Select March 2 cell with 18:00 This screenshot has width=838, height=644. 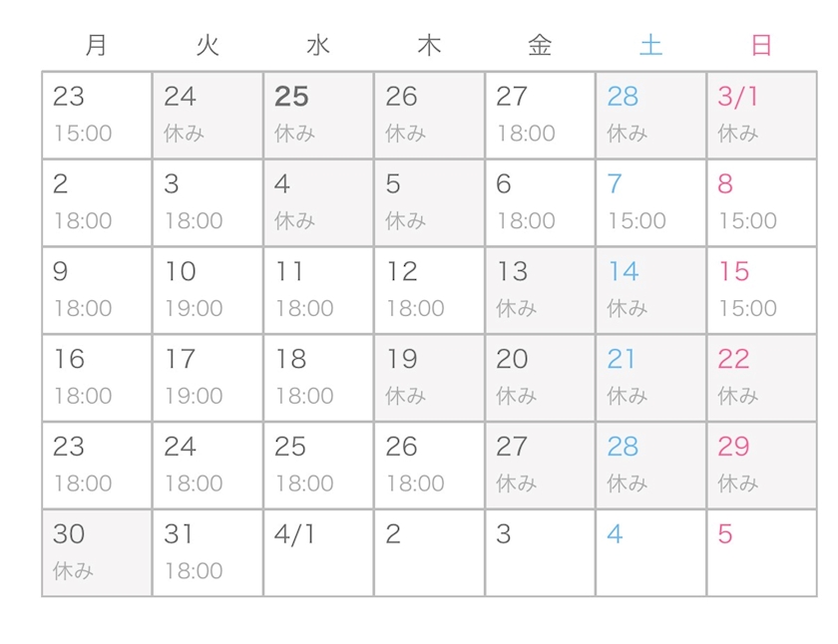(97, 202)
